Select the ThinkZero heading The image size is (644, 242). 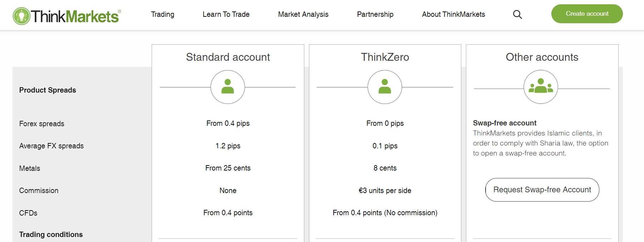click(385, 57)
